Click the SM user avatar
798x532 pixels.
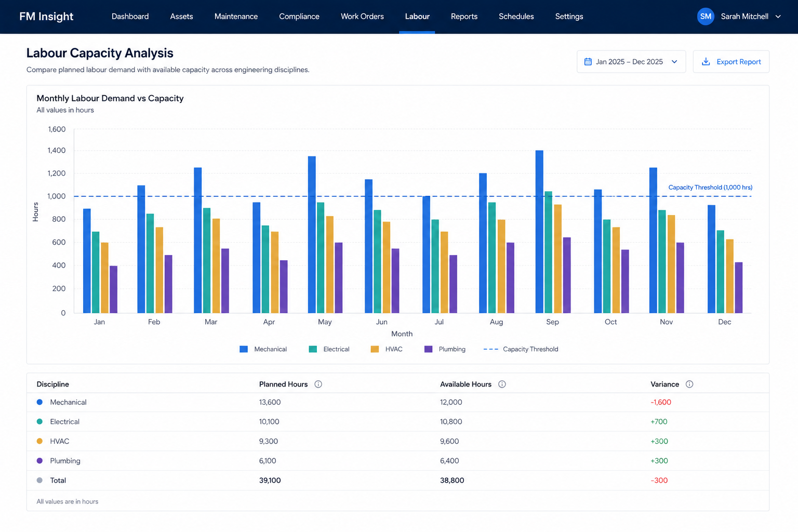point(706,17)
